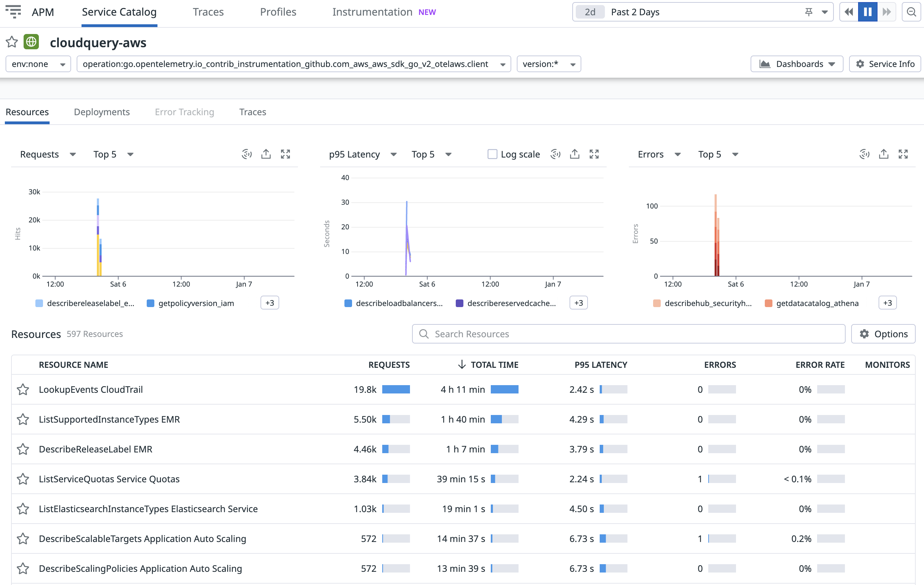Open anomaly detection on Requests graph

246,154
